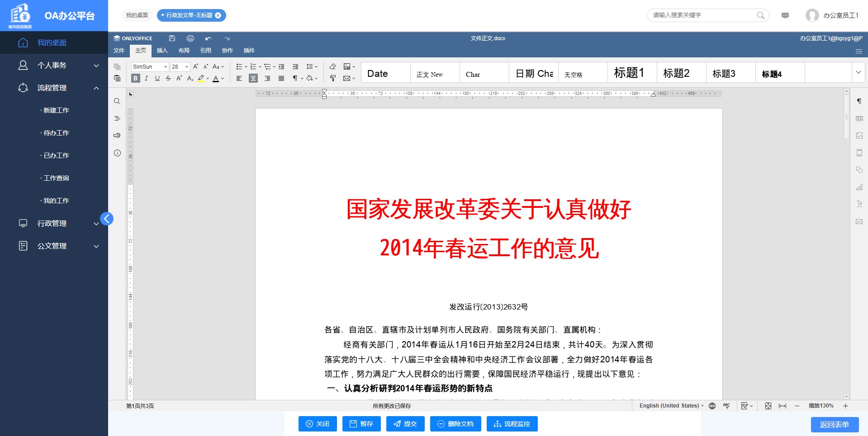Toggle strikethrough formatting
Image resolution: width=868 pixels, height=436 pixels.
[x=168, y=78]
